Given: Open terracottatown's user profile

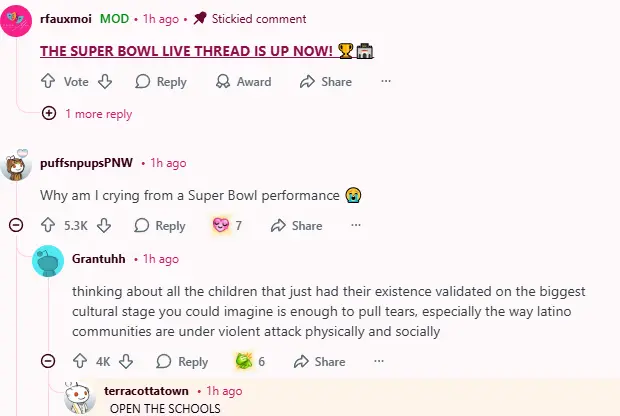Looking at the screenshot, I should 147,391.
